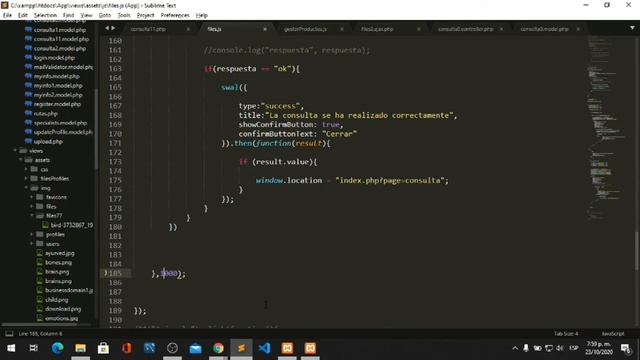The image size is (640, 360).
Task: Open consulta1.model.php in the sidebar
Action: click(60, 30)
